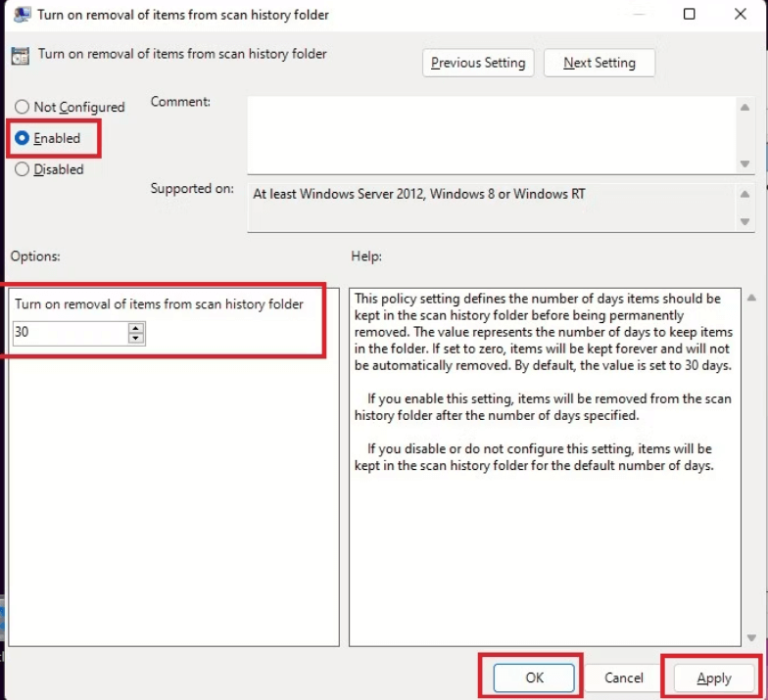Screen dimensions: 768x700
Task: Select the Enabled radio button
Action: pos(22,138)
